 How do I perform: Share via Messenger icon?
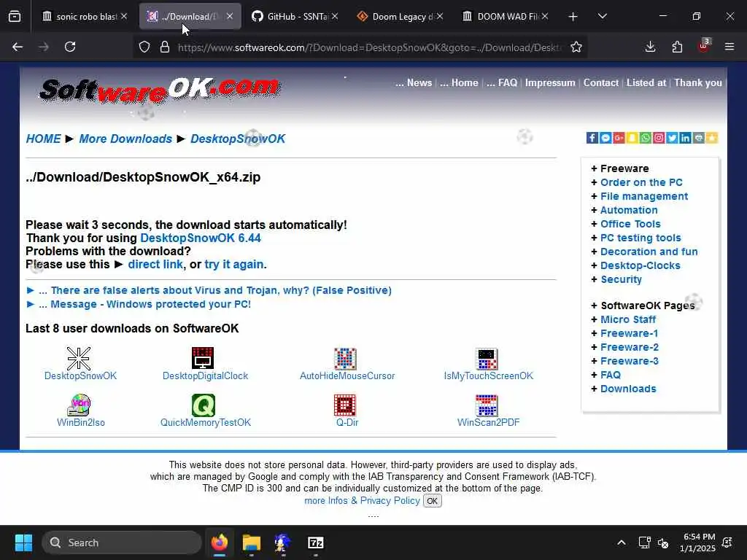pyautogui.click(x=605, y=138)
